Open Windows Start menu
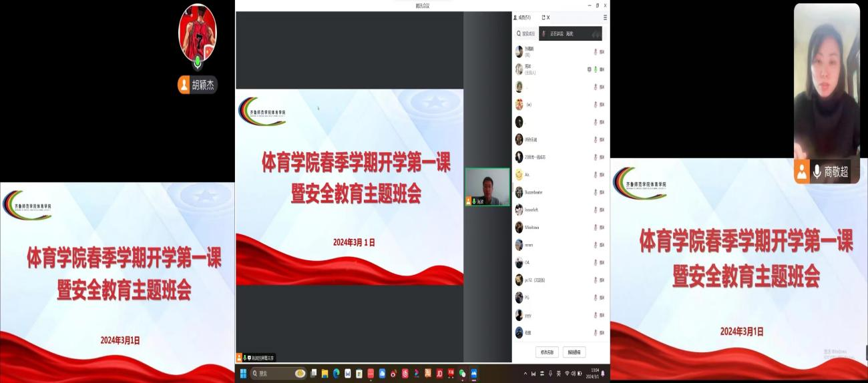The width and height of the screenshot is (868, 383). coord(243,373)
